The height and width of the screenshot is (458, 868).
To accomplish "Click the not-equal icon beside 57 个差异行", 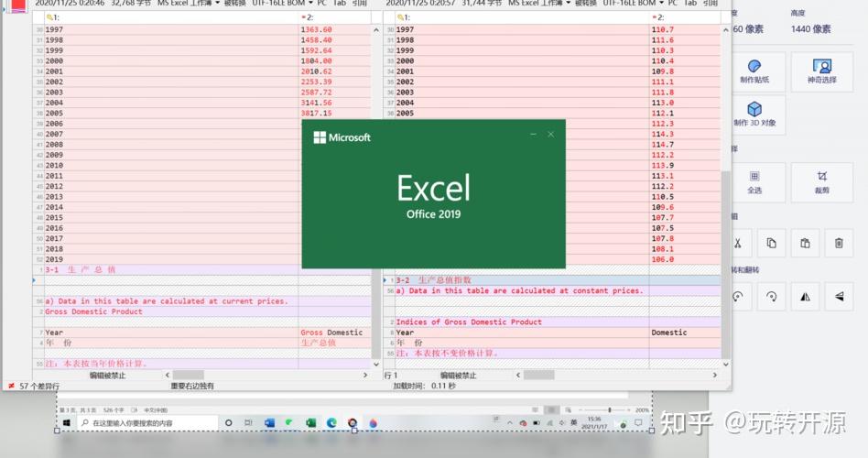I will point(11,386).
